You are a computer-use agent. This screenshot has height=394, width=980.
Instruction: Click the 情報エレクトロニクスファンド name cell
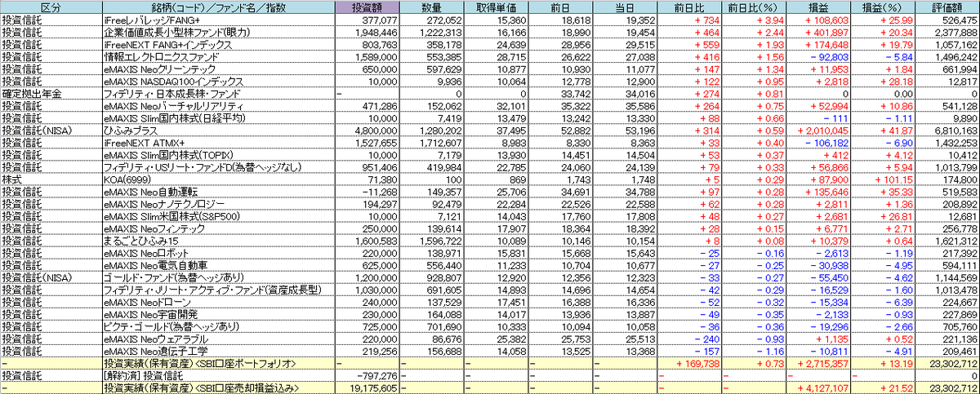(x=219, y=57)
